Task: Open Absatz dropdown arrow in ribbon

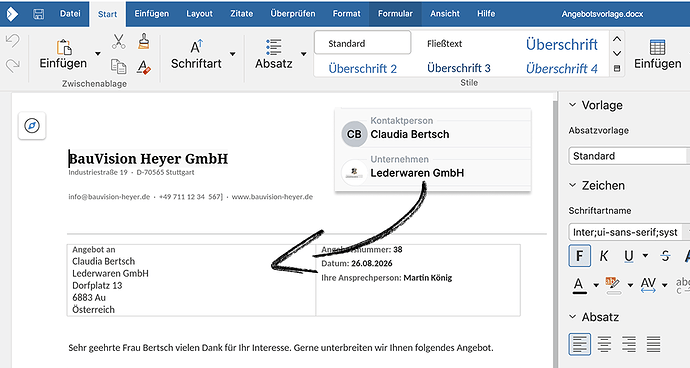Action: tap(304, 54)
